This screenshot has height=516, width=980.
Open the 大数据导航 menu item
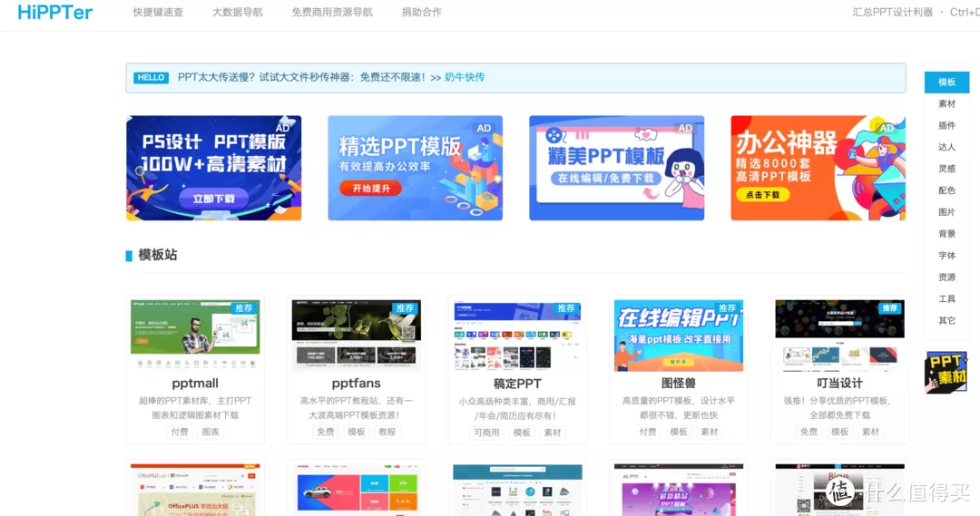click(x=238, y=13)
